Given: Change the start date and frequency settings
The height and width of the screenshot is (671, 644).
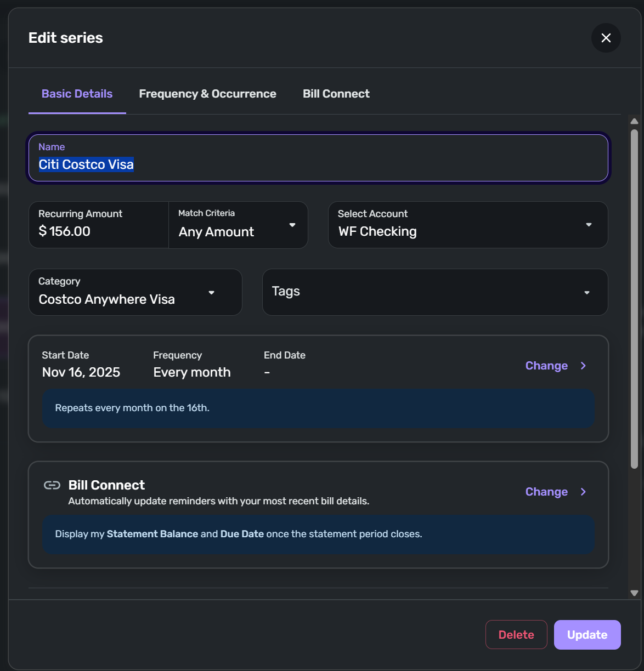Looking at the screenshot, I should (x=546, y=366).
